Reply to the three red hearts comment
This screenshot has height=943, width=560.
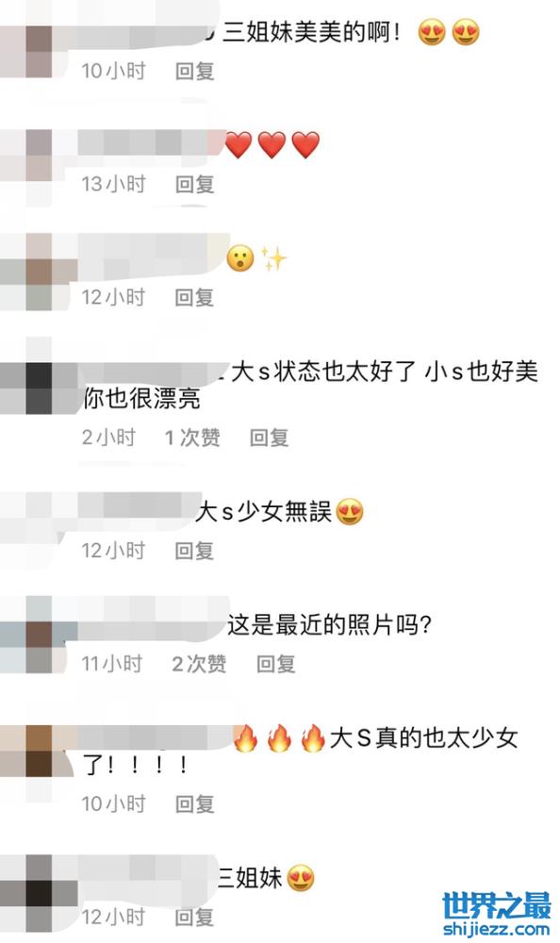point(195,184)
